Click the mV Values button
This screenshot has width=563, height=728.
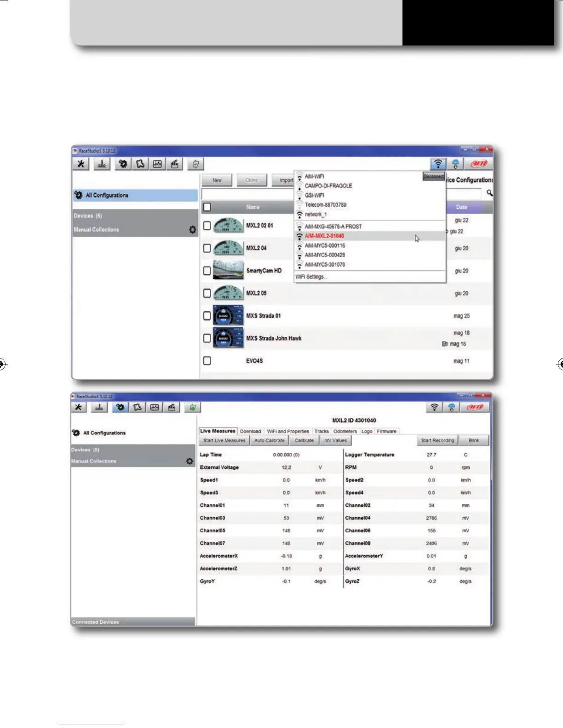tap(335, 440)
